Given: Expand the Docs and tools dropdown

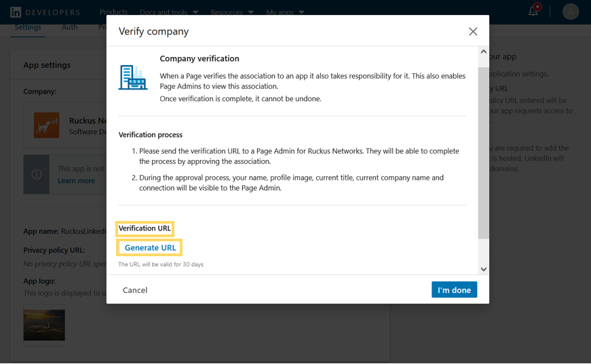Looking at the screenshot, I should [169, 12].
